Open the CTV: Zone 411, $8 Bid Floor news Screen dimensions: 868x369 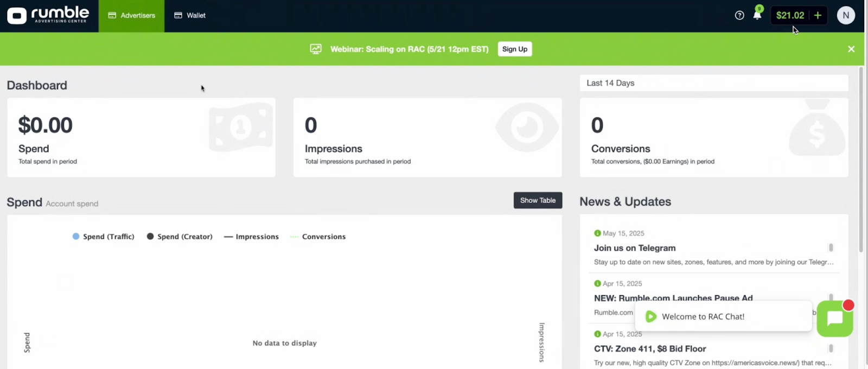point(650,349)
